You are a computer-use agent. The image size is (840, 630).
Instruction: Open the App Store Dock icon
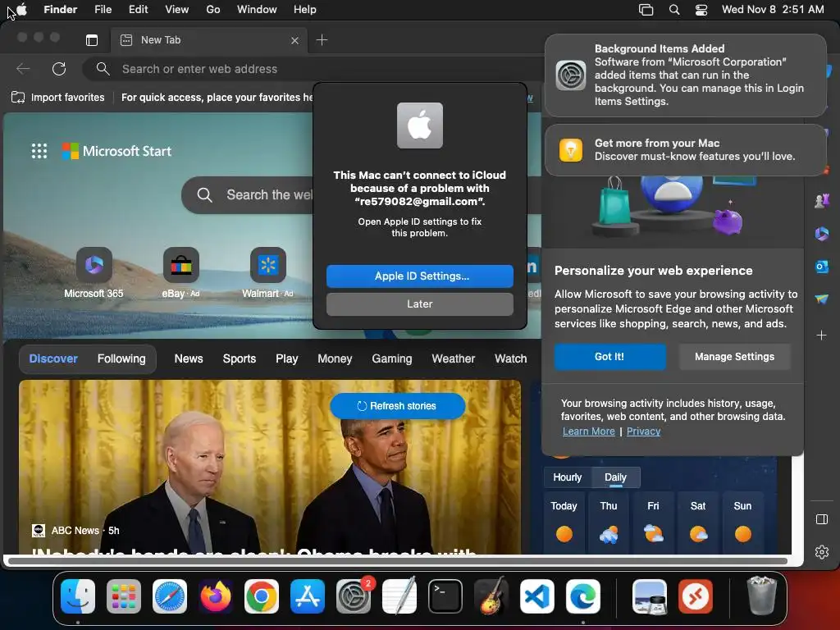pos(308,596)
